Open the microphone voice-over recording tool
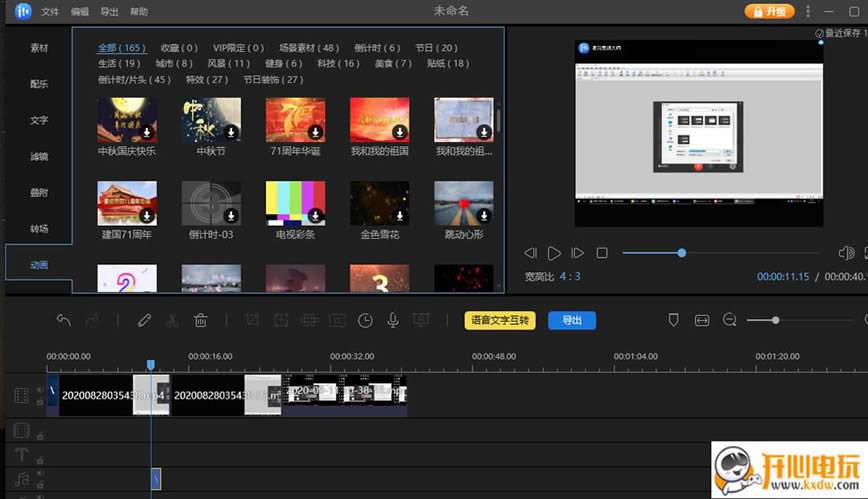 (x=393, y=320)
